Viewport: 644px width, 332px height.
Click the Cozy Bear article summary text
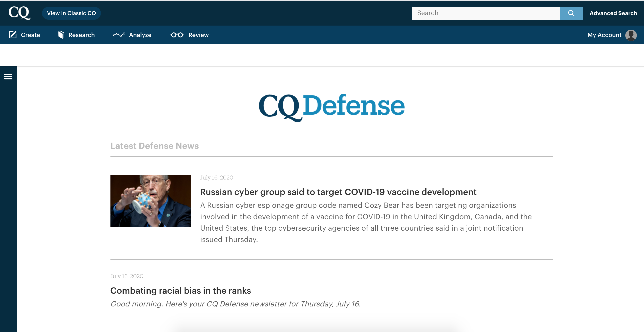click(366, 222)
